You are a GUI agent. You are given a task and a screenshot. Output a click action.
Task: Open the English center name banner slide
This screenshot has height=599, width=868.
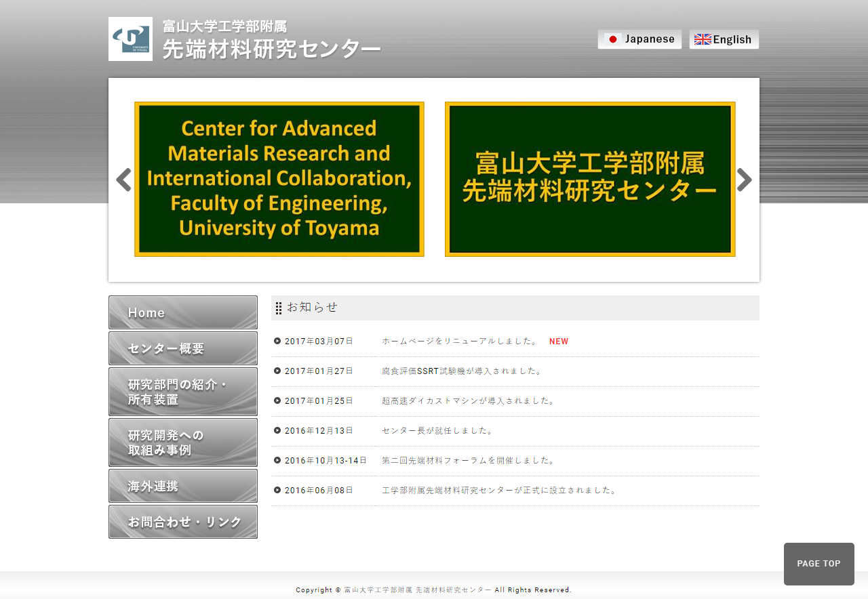(279, 179)
